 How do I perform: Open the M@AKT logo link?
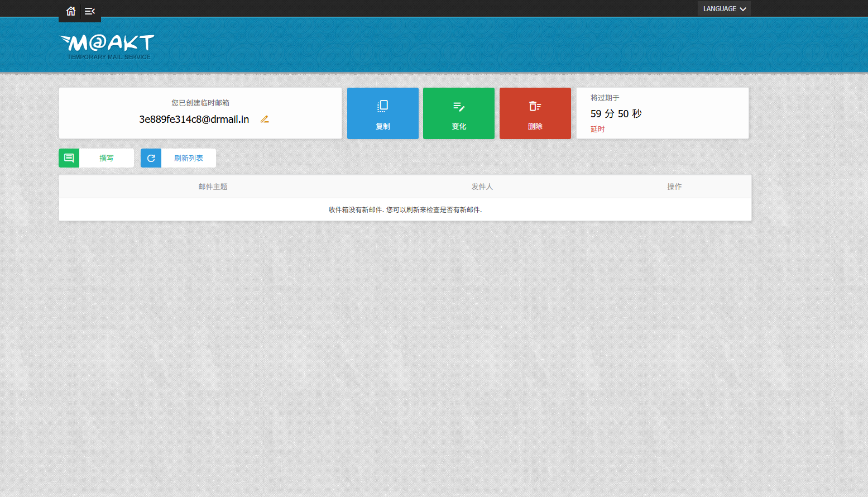(107, 47)
